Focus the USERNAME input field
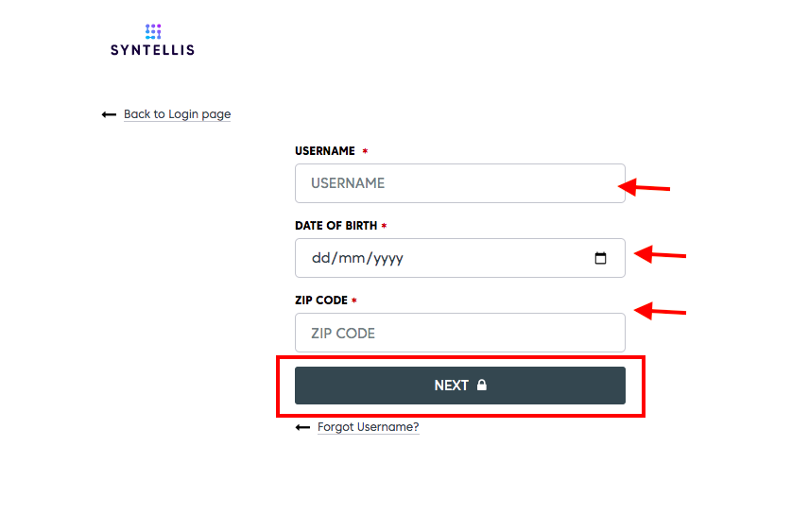809x532 pixels. pyautogui.click(x=459, y=183)
